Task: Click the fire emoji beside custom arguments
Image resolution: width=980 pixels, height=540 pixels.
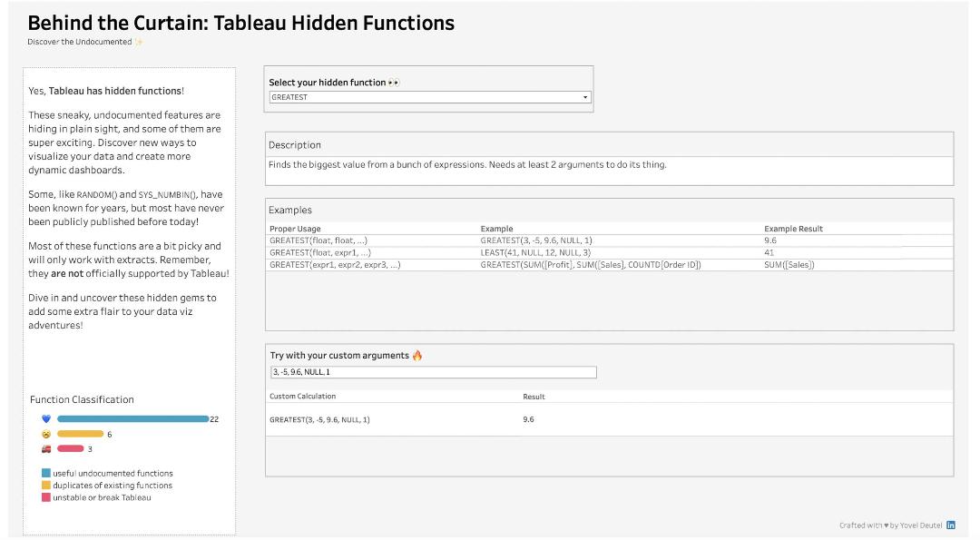Action: [417, 356]
